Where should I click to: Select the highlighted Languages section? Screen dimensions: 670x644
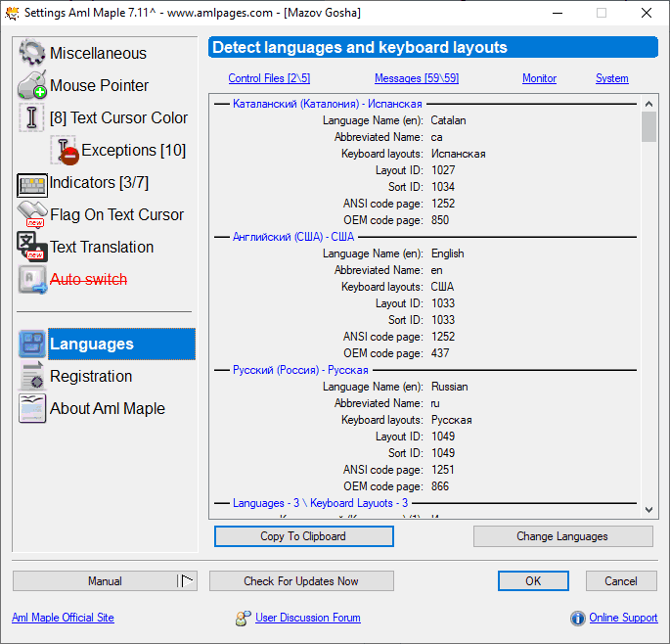[x=121, y=344]
